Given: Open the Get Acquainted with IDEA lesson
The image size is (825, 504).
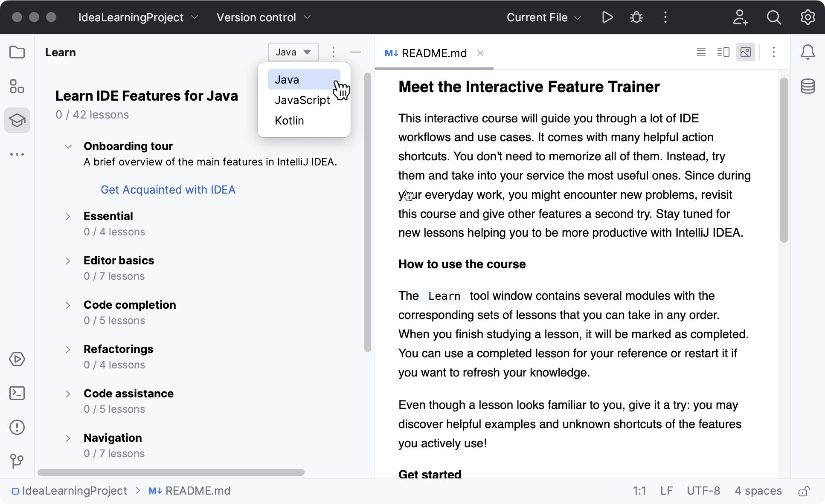Looking at the screenshot, I should (168, 190).
